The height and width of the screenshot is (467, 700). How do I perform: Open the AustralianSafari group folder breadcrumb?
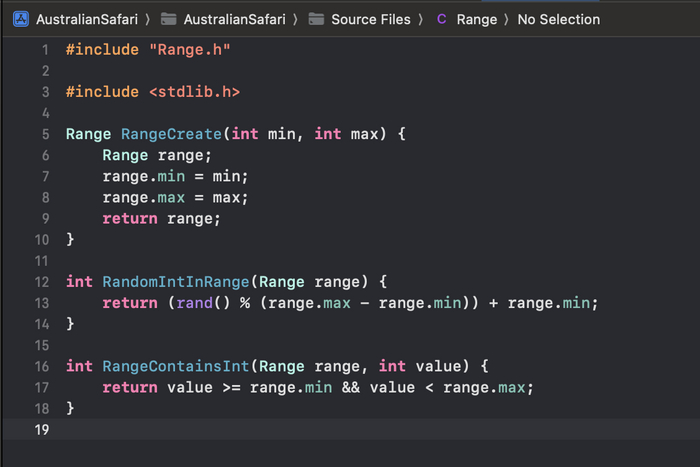click(234, 19)
